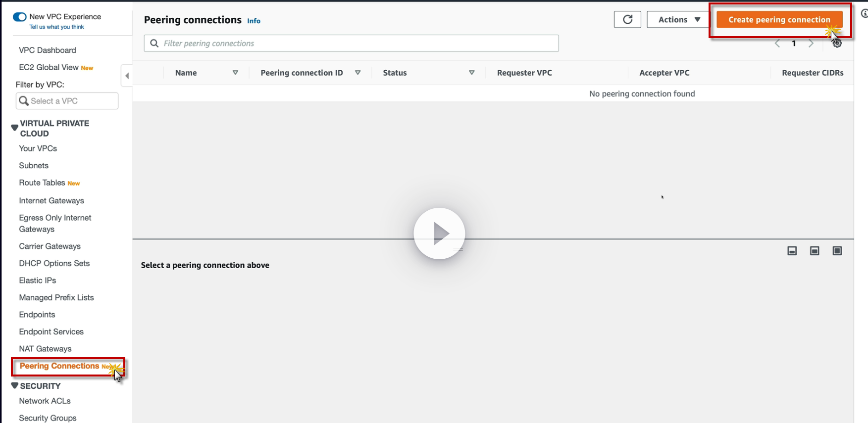This screenshot has width=868, height=423.
Task: Click the search icon in Filter by VPC
Action: coord(24,101)
